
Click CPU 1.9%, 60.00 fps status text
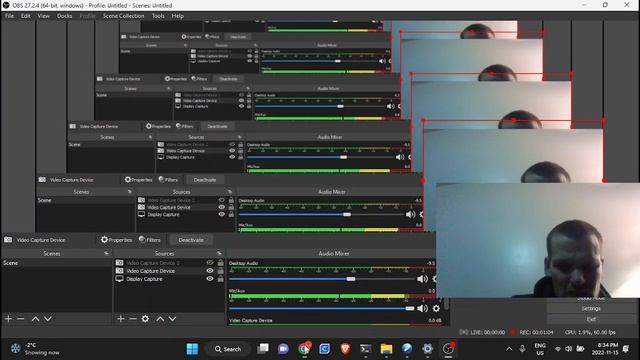coord(590,332)
